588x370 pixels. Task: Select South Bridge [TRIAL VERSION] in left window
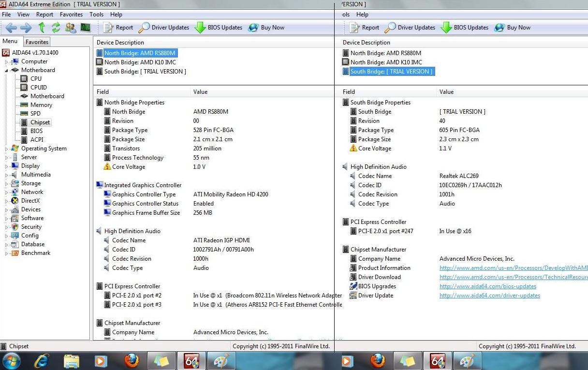[x=145, y=72]
